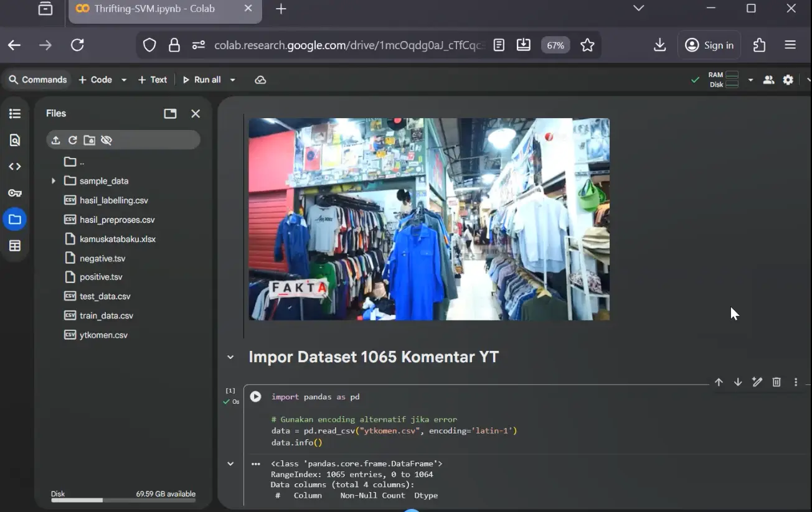
Task: Upload a file to session storage
Action: [x=55, y=140]
